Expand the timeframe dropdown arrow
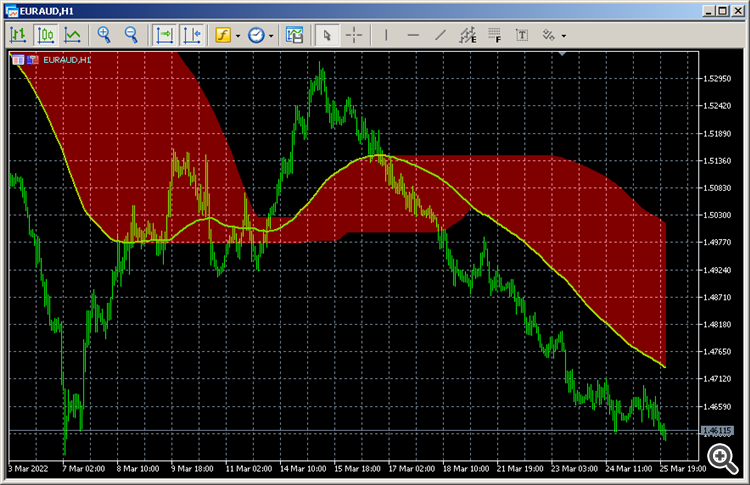The width and height of the screenshot is (750, 485). coord(271,36)
